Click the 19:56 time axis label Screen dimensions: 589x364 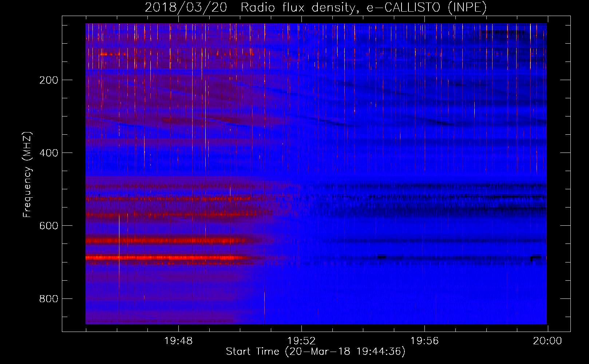coord(424,341)
